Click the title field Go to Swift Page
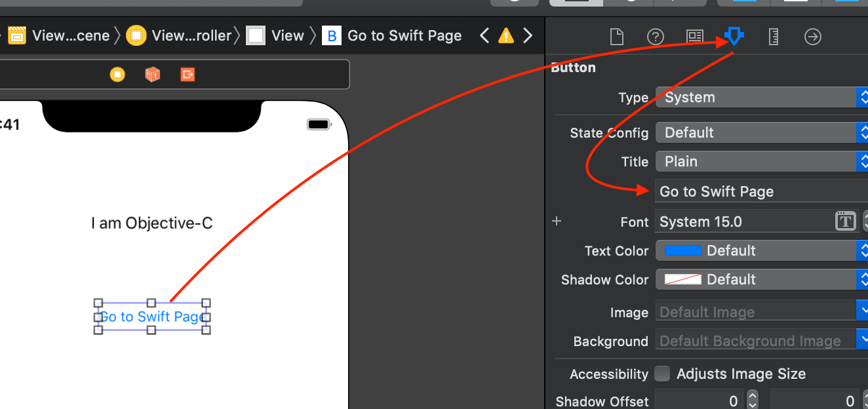 tap(761, 191)
